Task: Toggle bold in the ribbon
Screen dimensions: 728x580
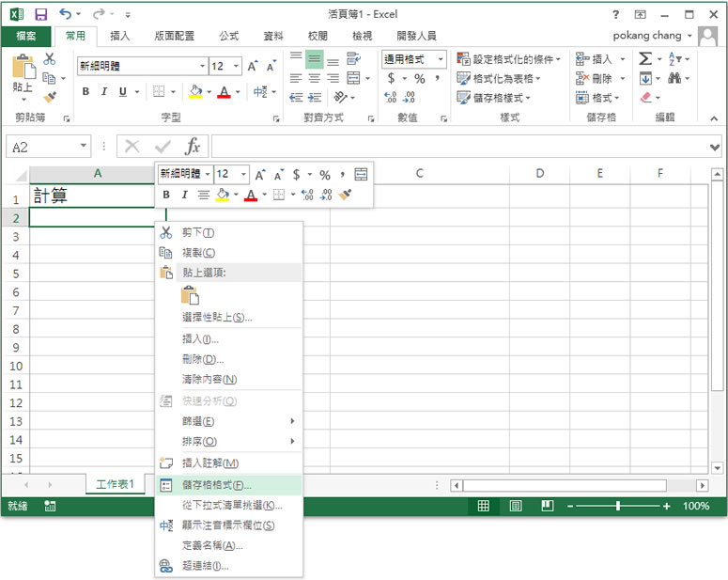Action: [85, 91]
